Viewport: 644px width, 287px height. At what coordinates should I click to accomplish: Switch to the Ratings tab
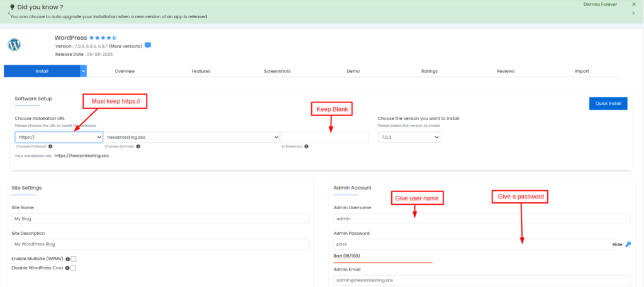click(x=429, y=72)
